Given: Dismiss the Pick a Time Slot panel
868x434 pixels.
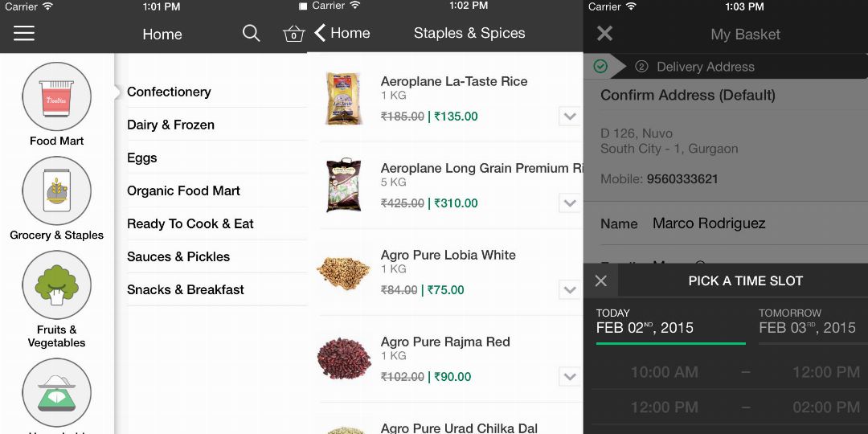Looking at the screenshot, I should pyautogui.click(x=601, y=281).
